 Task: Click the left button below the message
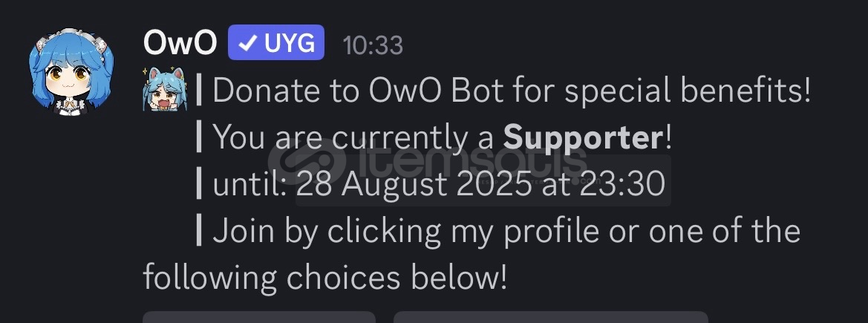(x=259, y=318)
